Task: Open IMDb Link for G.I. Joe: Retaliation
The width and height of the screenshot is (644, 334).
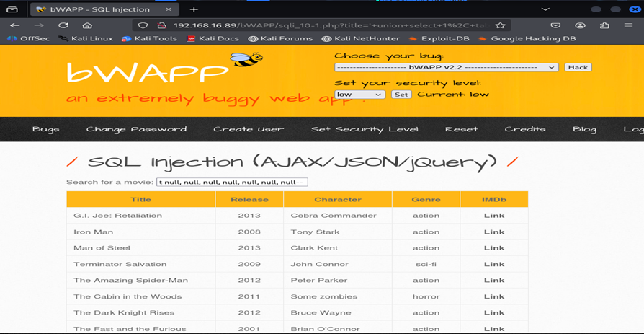Action: (494, 216)
